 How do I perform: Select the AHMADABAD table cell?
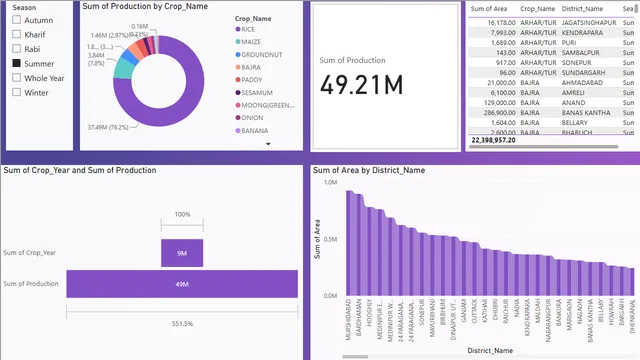coord(582,82)
